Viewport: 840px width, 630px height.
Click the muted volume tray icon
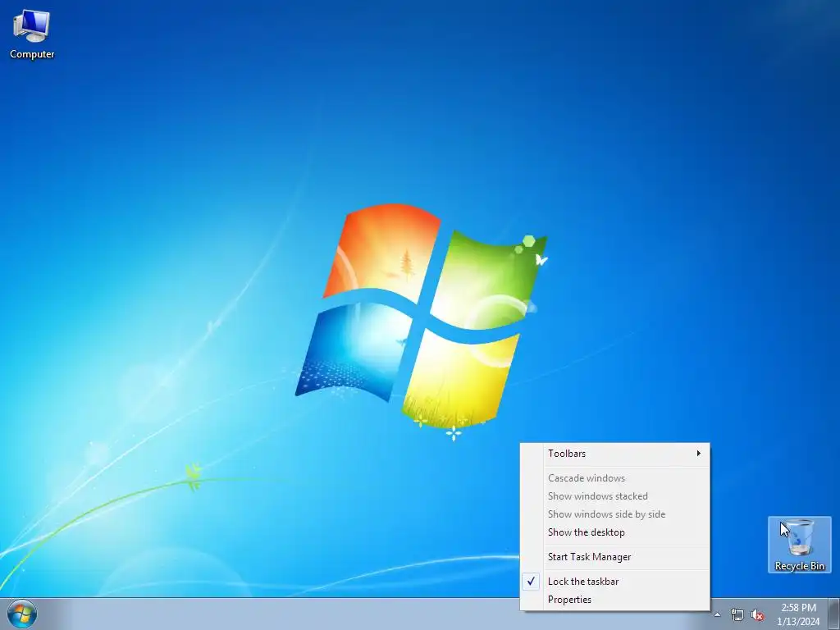tap(757, 615)
